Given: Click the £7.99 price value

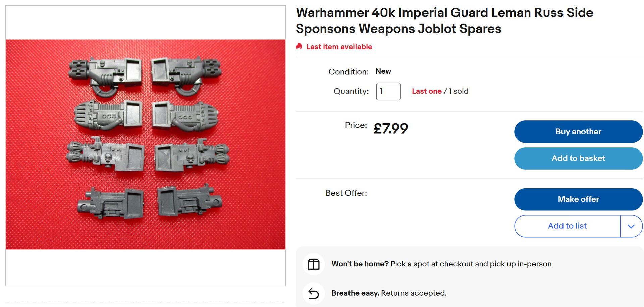Looking at the screenshot, I should 391,129.
